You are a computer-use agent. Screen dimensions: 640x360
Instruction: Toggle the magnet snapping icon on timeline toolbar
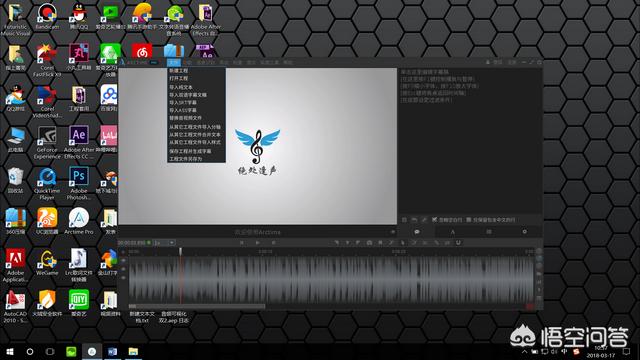click(x=458, y=242)
